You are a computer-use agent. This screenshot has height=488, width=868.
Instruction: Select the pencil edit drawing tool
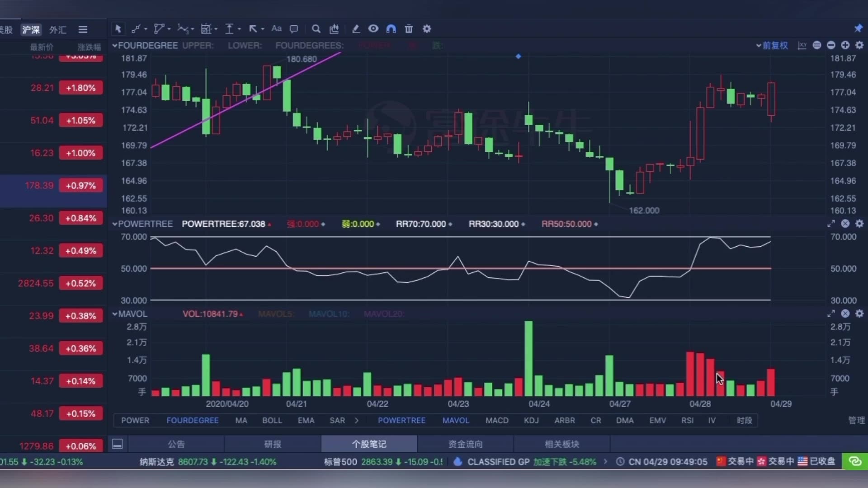356,29
